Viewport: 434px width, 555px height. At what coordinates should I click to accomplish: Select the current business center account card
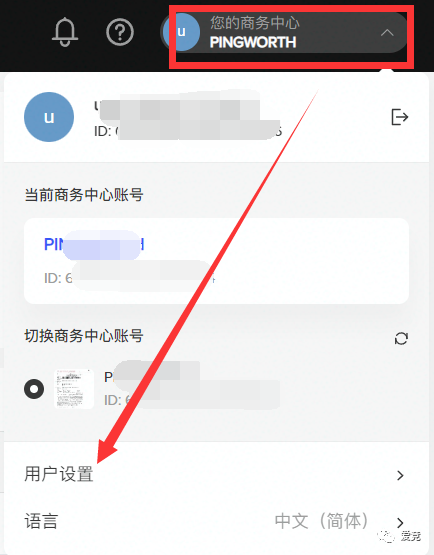click(216, 261)
